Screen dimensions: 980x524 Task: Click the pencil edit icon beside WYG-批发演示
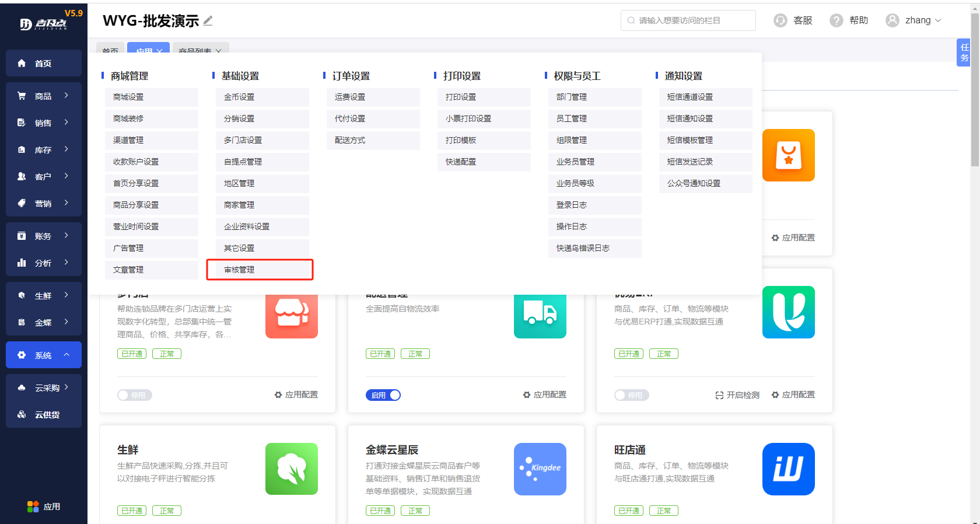208,21
